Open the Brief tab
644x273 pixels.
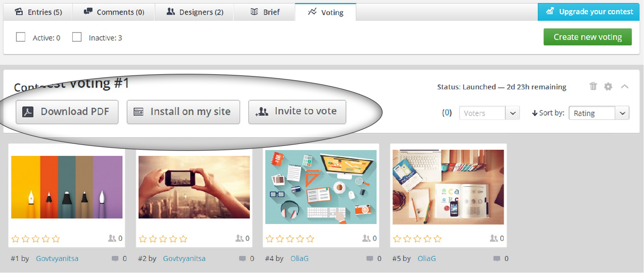[265, 12]
